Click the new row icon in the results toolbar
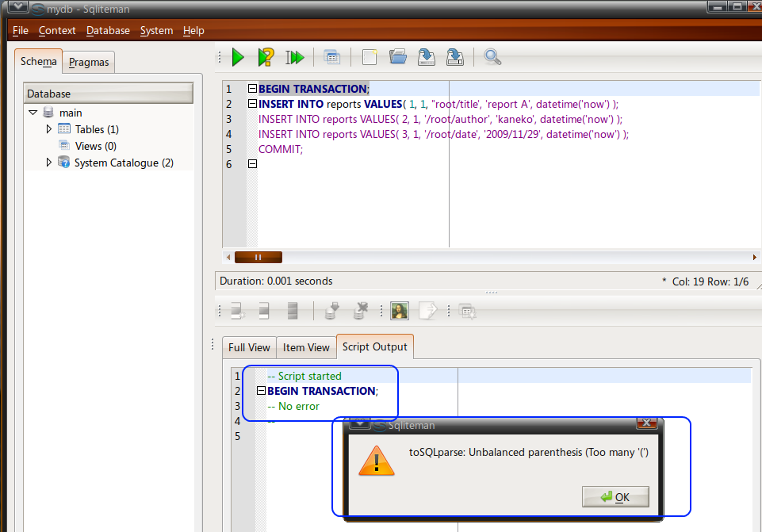 click(x=237, y=311)
